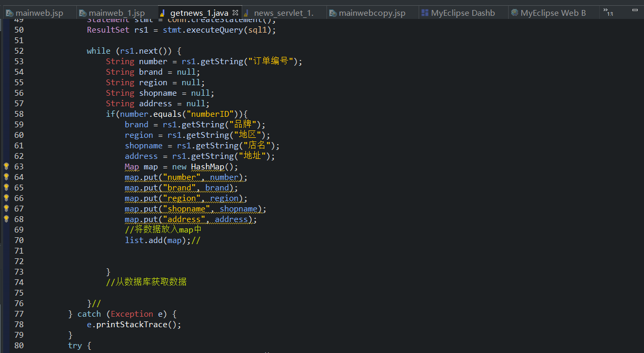Viewport: 644px width, 353px height.
Task: Click String shopname = null declaration
Action: (160, 93)
